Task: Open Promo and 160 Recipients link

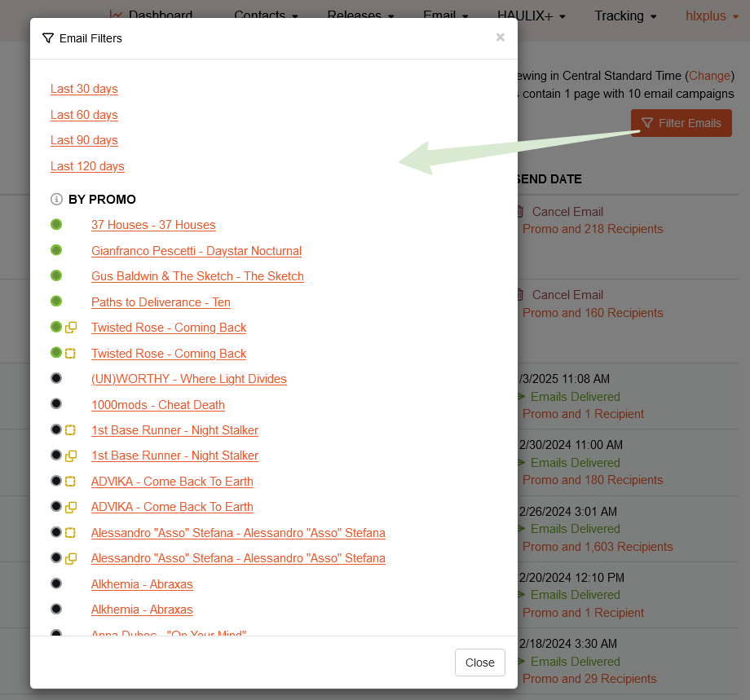Action: click(x=593, y=313)
